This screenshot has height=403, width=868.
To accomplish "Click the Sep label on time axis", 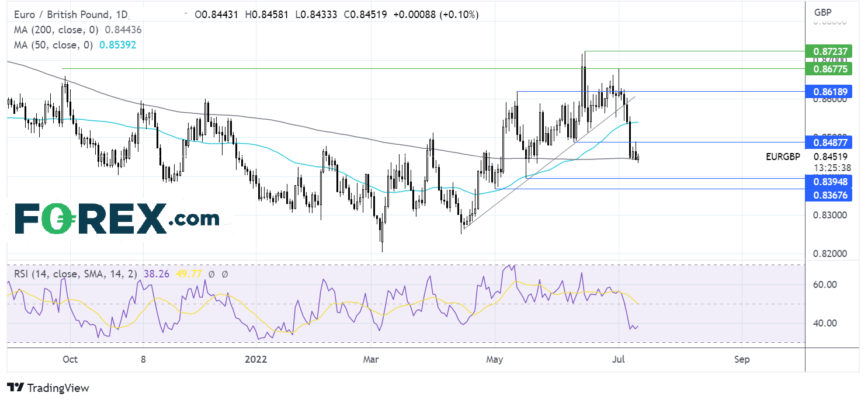I will 741,359.
